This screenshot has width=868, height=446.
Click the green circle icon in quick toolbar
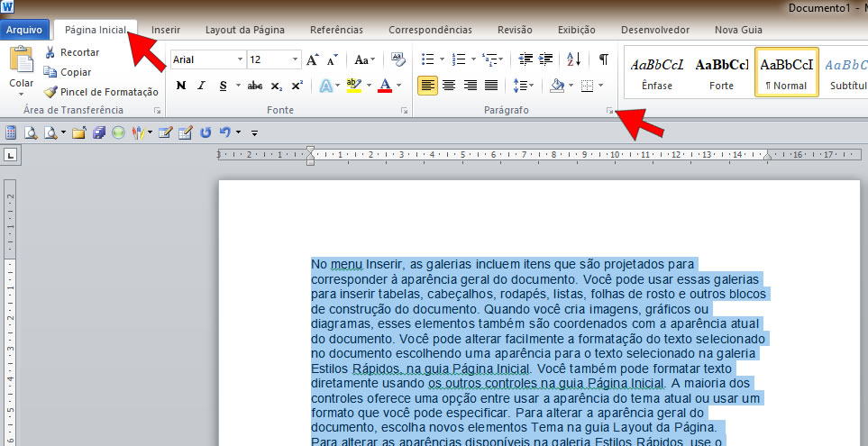118,132
